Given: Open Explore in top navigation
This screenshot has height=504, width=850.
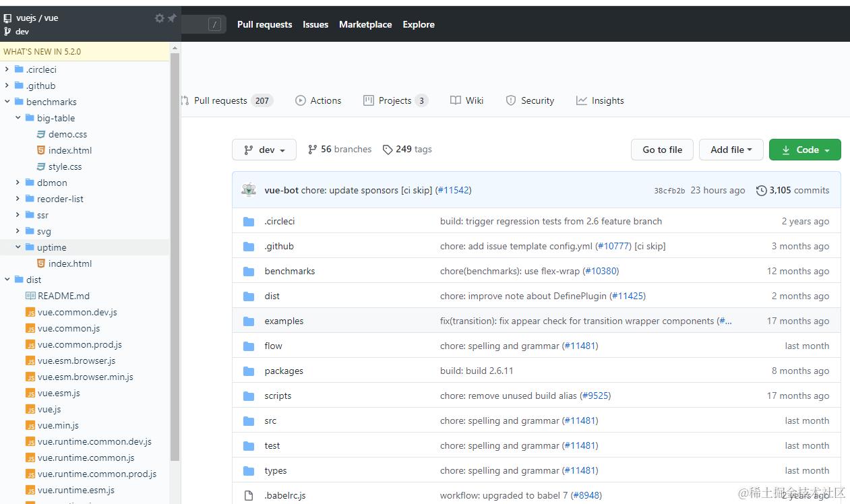Looking at the screenshot, I should point(419,24).
